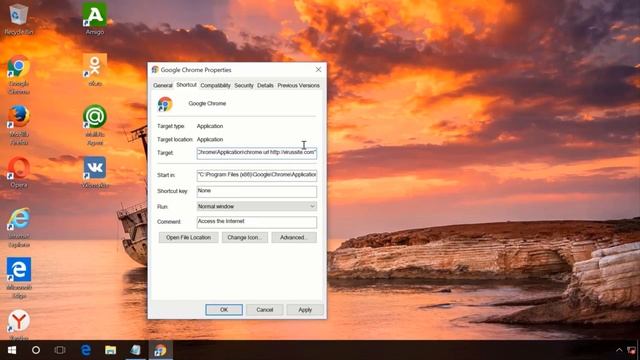The height and width of the screenshot is (360, 640).
Task: Click into the Start in field
Action: pyautogui.click(x=257, y=175)
